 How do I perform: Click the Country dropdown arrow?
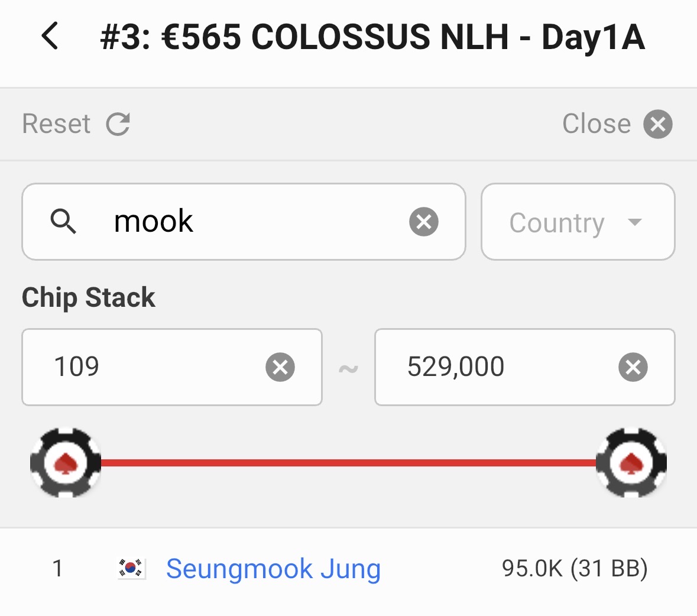click(635, 222)
